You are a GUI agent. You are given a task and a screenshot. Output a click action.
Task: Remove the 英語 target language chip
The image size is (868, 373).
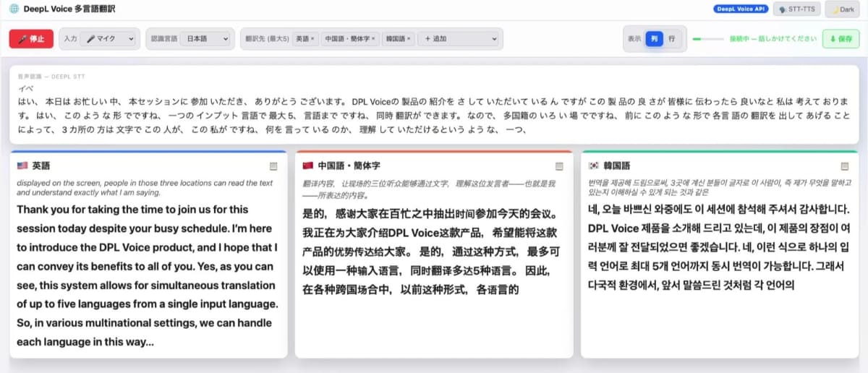[312, 38]
